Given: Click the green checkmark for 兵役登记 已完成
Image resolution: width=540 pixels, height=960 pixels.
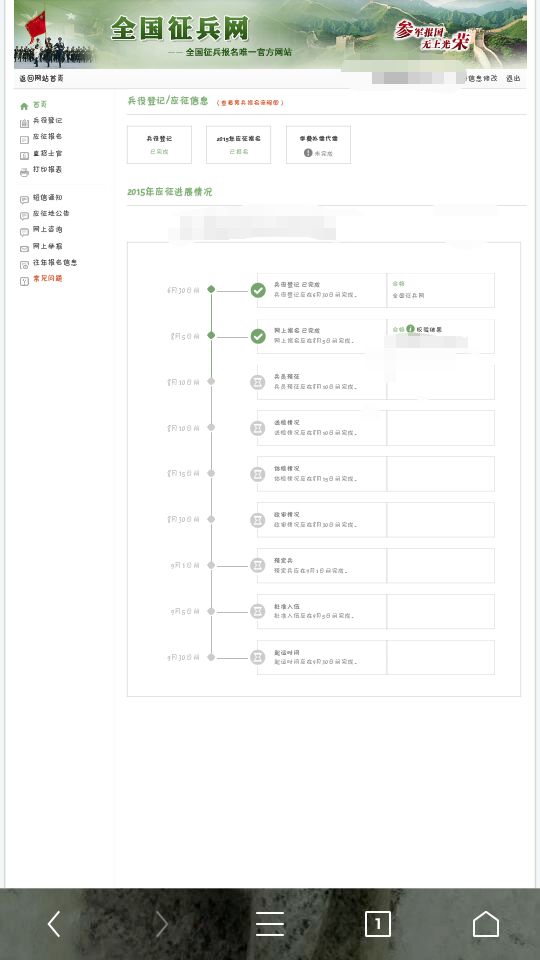Looking at the screenshot, I should (258, 290).
